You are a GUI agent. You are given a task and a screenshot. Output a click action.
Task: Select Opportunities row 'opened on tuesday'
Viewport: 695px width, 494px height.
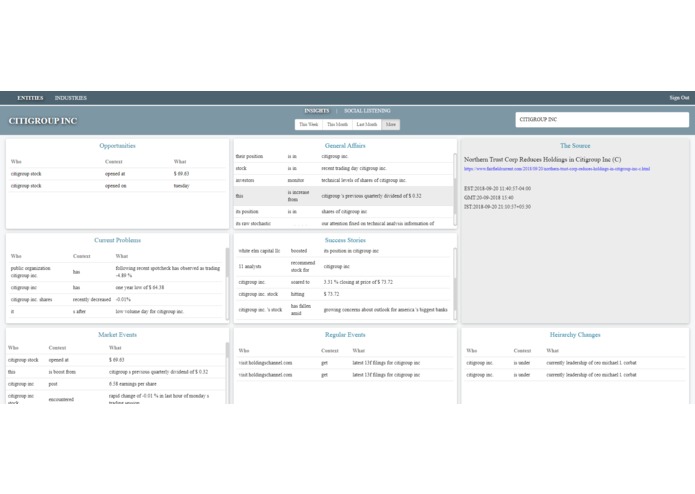[x=117, y=186]
